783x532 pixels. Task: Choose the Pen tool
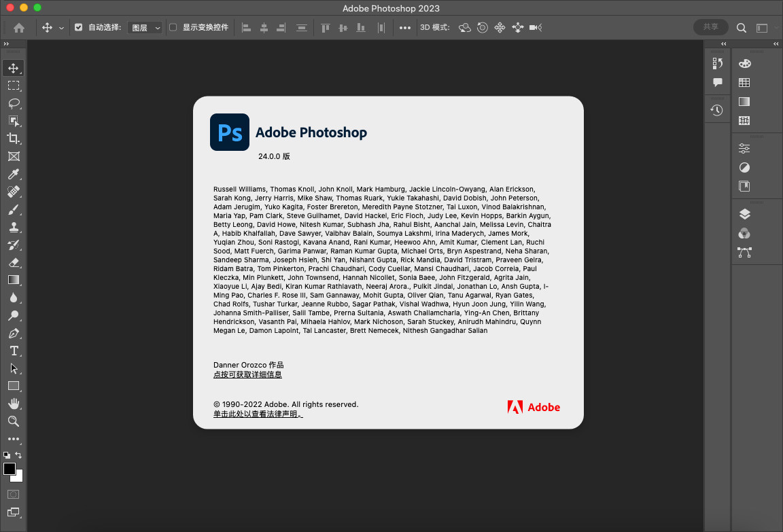[14, 333]
